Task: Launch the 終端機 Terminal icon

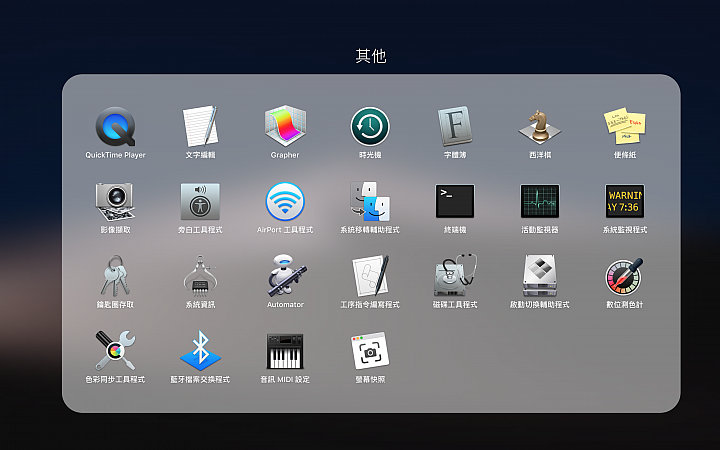Action: [x=455, y=201]
